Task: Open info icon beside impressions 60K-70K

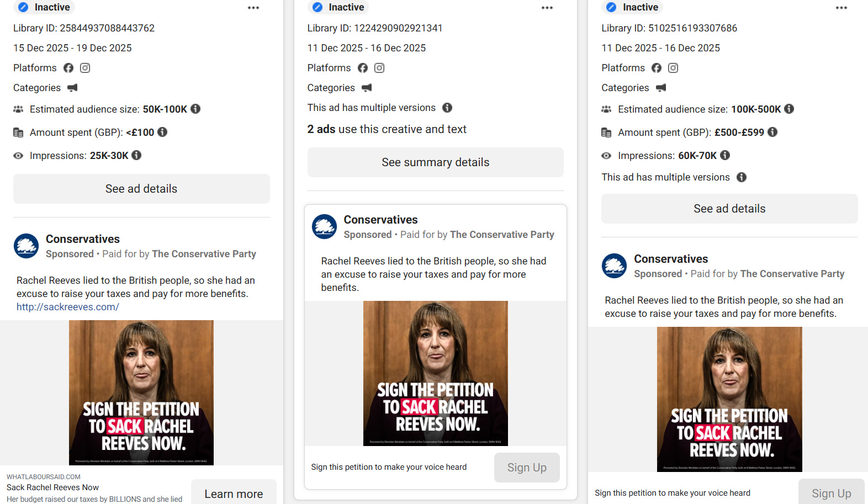Action: [725, 155]
